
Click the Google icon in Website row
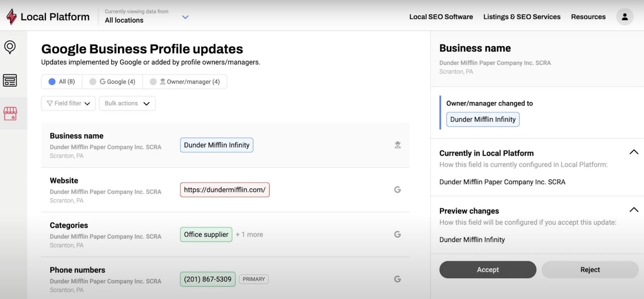click(x=397, y=190)
